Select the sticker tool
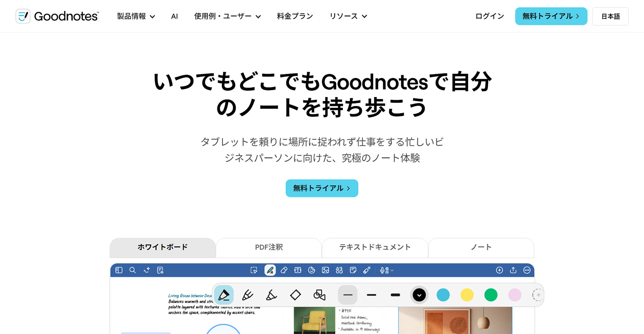This screenshot has height=334, width=644. pyautogui.click(x=312, y=270)
